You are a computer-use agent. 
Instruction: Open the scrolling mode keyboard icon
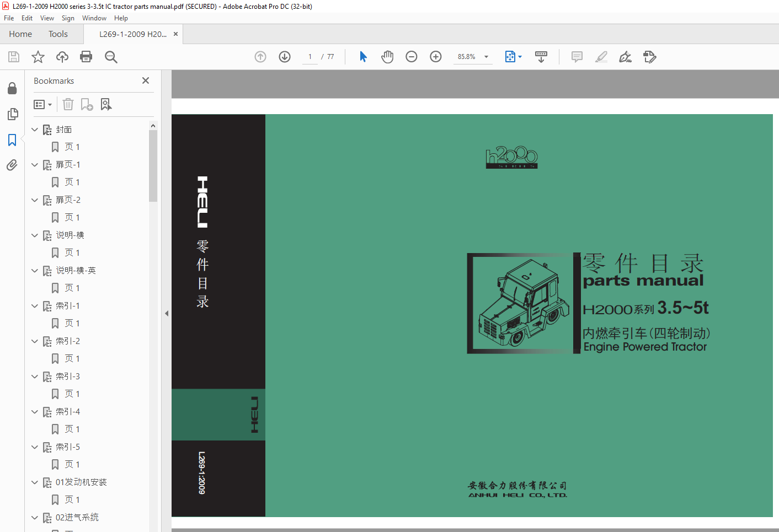coord(541,57)
